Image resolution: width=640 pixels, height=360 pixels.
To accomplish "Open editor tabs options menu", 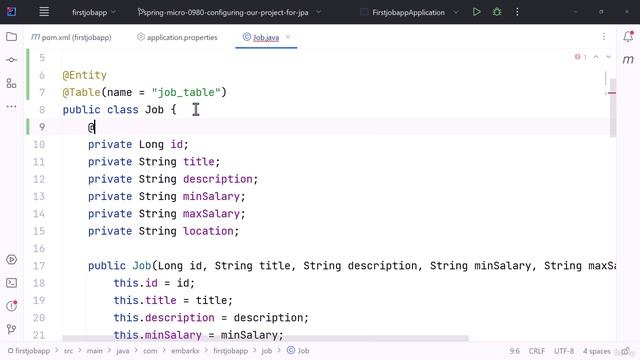I will tap(604, 37).
